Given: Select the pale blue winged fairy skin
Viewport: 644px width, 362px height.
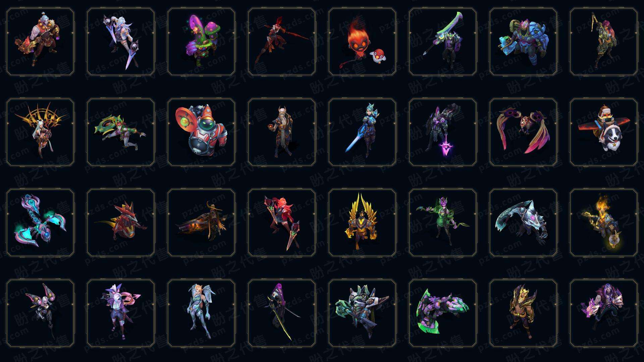Looking at the screenshot, I should (201, 313).
